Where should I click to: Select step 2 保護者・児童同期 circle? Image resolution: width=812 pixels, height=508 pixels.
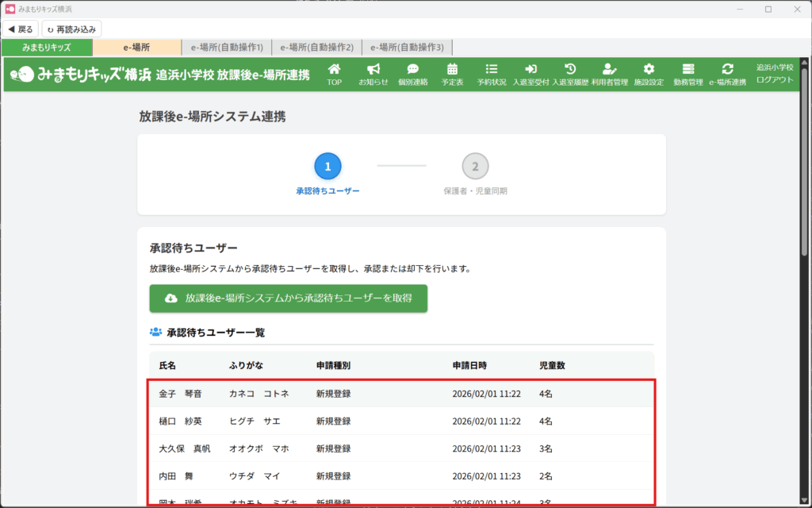(x=475, y=167)
